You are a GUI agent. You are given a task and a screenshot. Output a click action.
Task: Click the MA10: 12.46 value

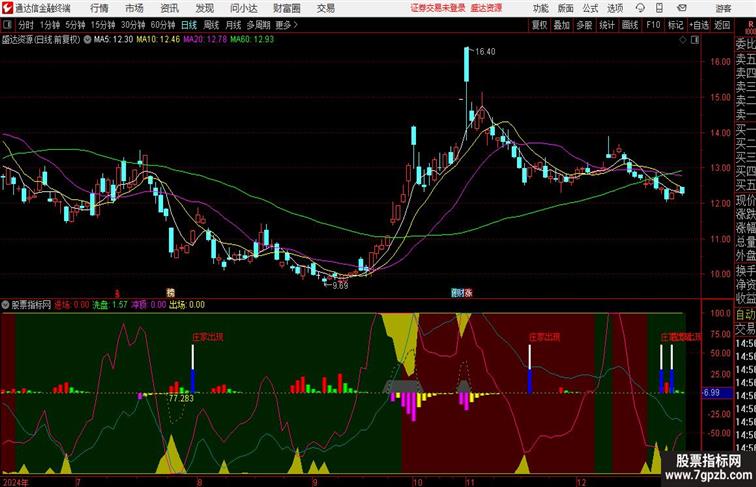coord(158,40)
